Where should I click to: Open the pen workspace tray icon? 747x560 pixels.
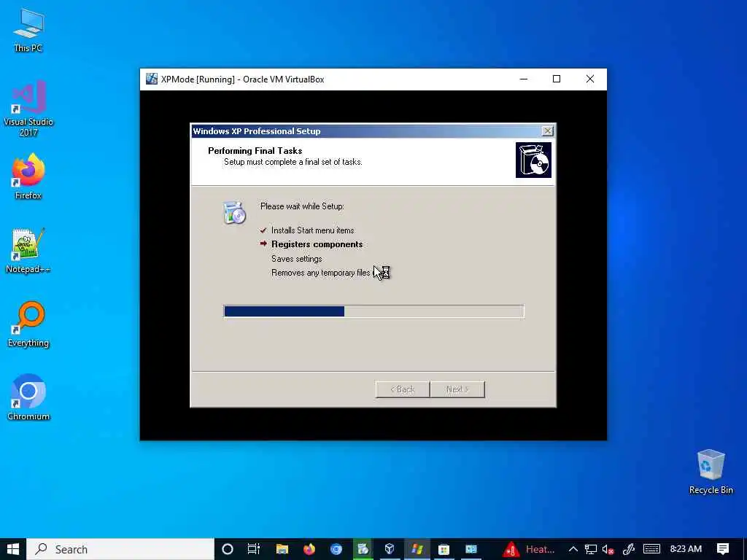(628, 549)
